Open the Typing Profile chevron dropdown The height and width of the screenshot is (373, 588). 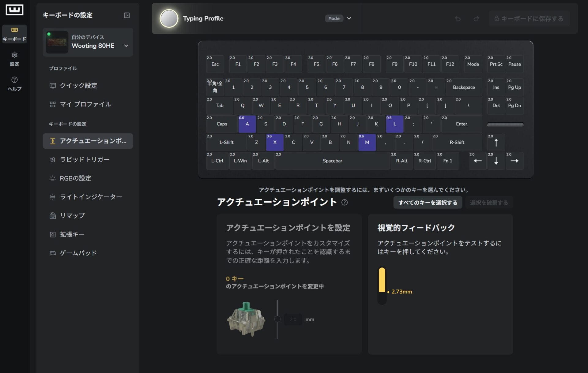[349, 18]
